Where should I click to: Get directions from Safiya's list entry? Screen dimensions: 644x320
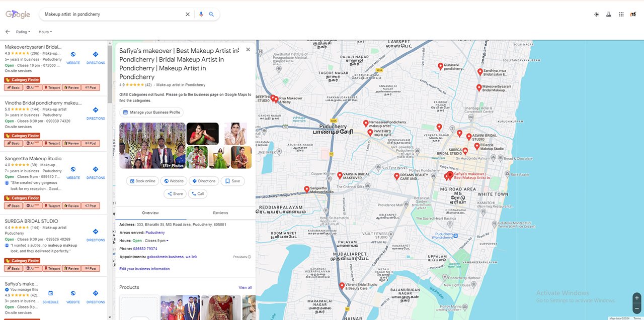click(96, 296)
